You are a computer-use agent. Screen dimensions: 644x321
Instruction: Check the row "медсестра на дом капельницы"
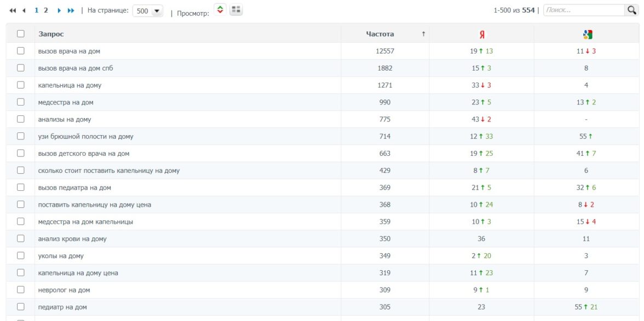pos(21,221)
